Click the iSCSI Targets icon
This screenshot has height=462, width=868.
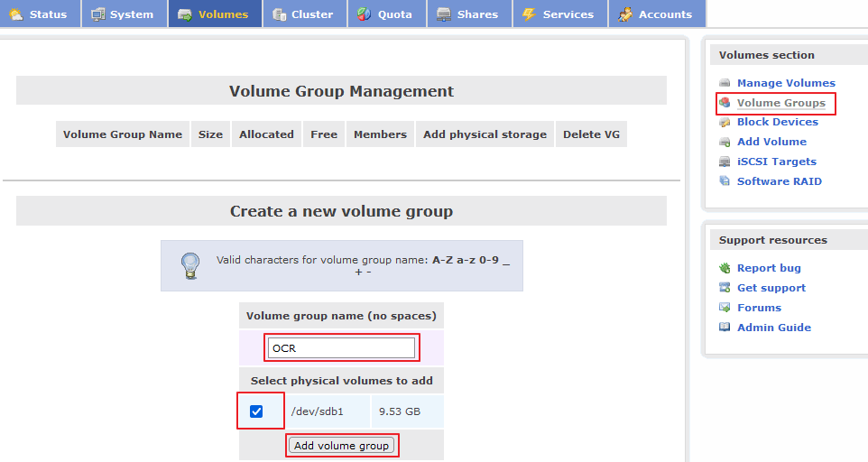point(725,162)
